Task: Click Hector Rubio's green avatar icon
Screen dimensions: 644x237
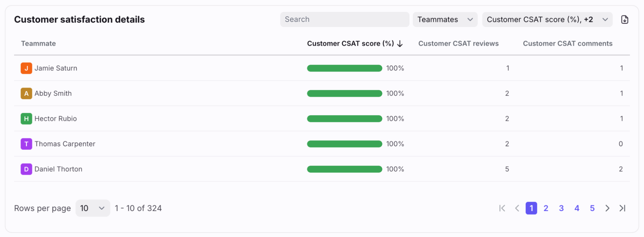Action: [x=26, y=119]
